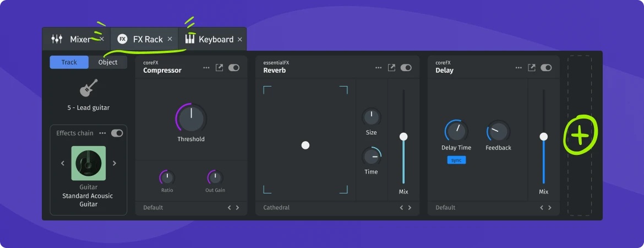Show next effects chain preset
Viewport: 644px width, 248px height.
(114, 163)
